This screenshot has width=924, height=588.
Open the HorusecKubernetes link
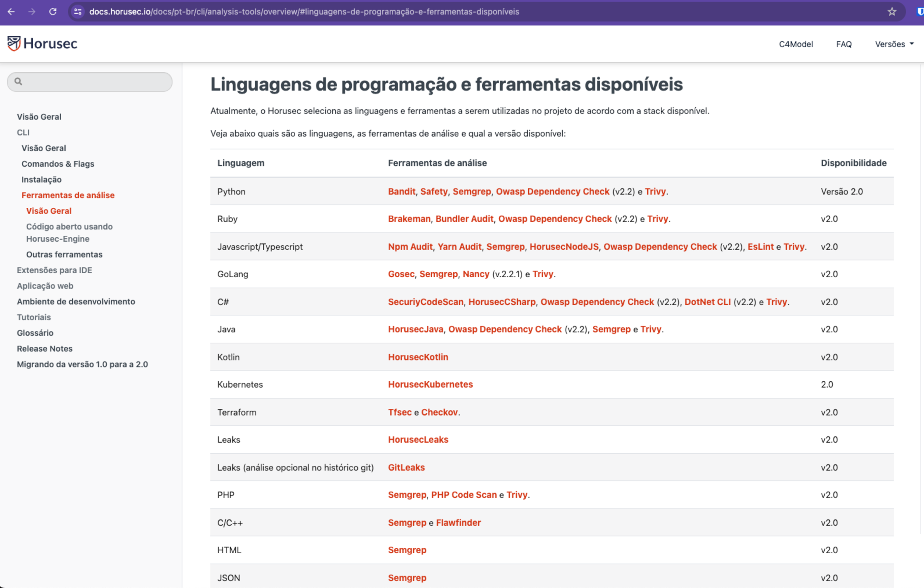click(x=431, y=385)
